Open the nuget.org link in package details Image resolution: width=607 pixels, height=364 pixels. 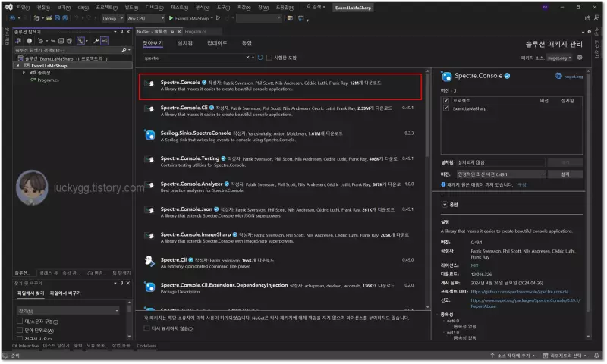(x=573, y=76)
